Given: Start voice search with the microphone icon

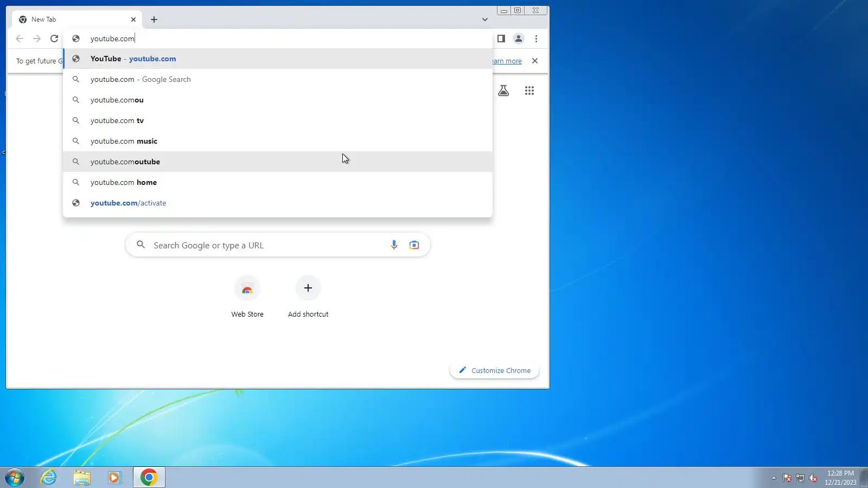Looking at the screenshot, I should pos(394,245).
